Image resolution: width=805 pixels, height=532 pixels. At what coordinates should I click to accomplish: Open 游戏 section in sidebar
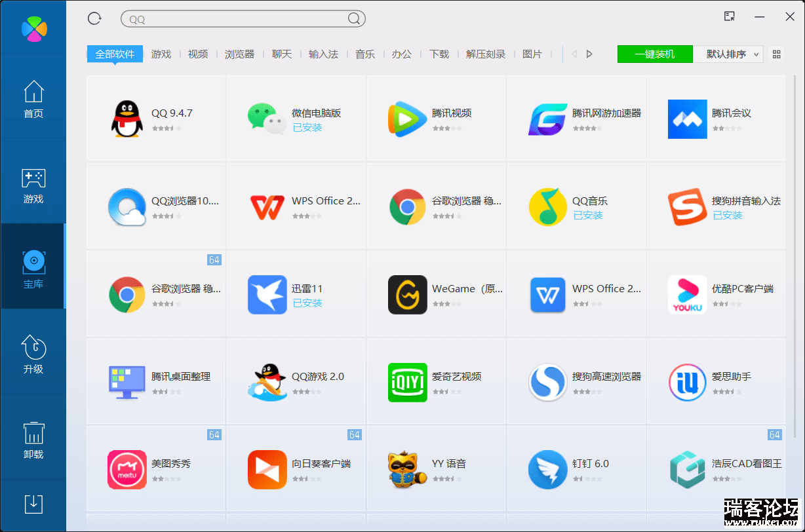[x=33, y=186]
